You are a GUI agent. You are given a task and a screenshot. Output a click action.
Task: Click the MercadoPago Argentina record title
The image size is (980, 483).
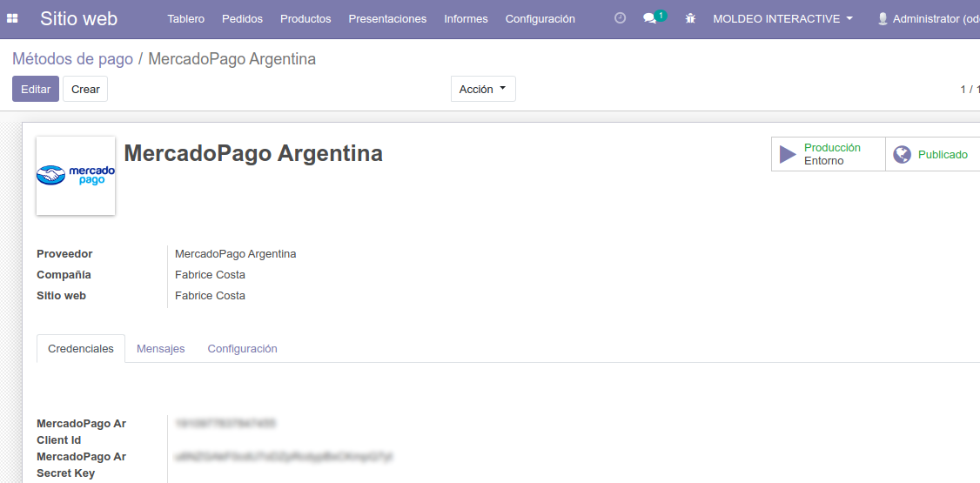253,153
